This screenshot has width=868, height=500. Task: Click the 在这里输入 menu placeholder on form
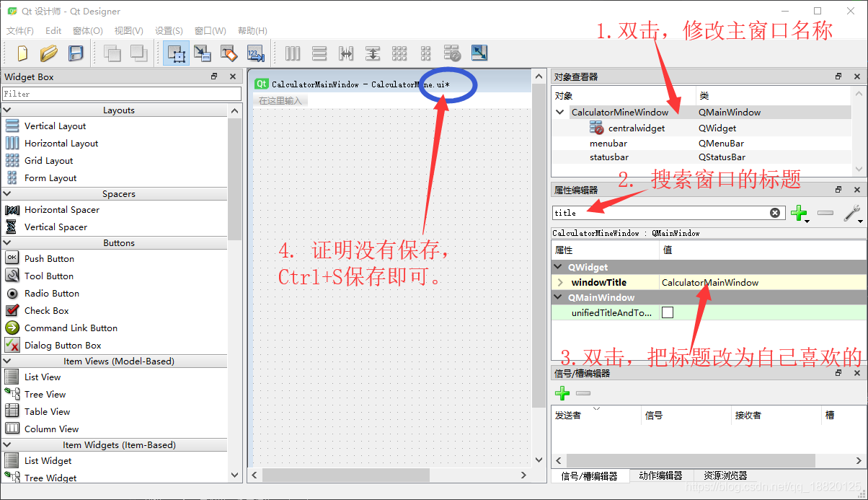[280, 100]
